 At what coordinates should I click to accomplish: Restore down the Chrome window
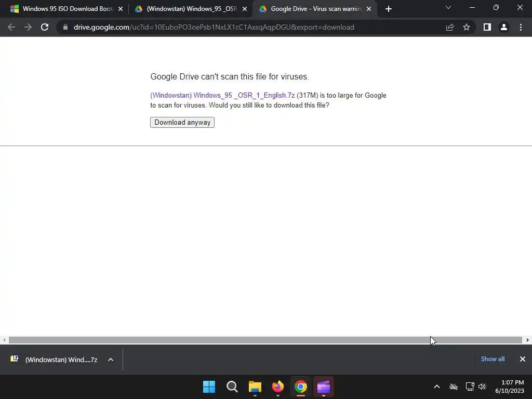496,7
